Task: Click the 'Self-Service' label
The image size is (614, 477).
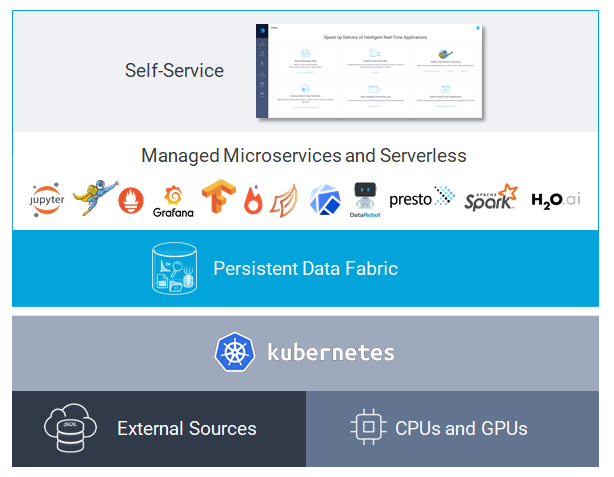Action: 174,71
